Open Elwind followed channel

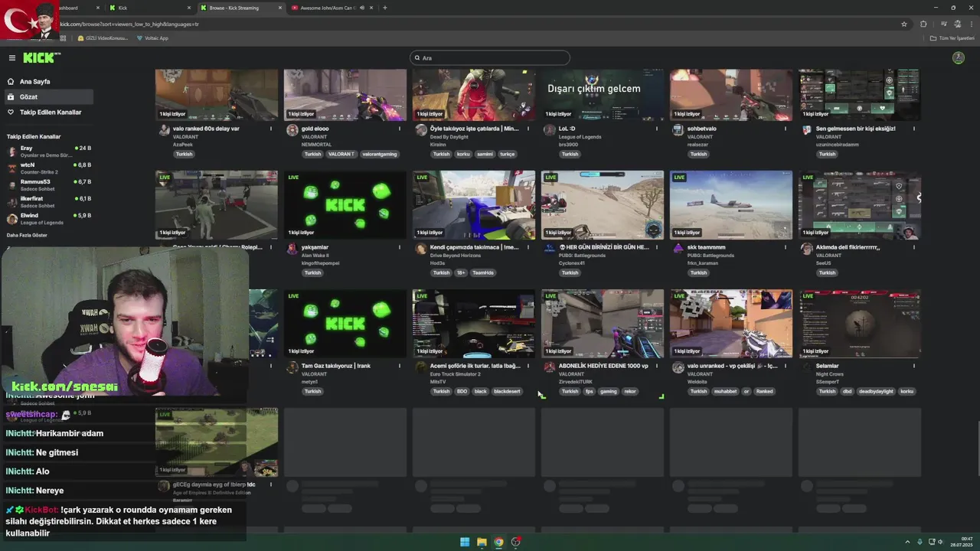47,218
